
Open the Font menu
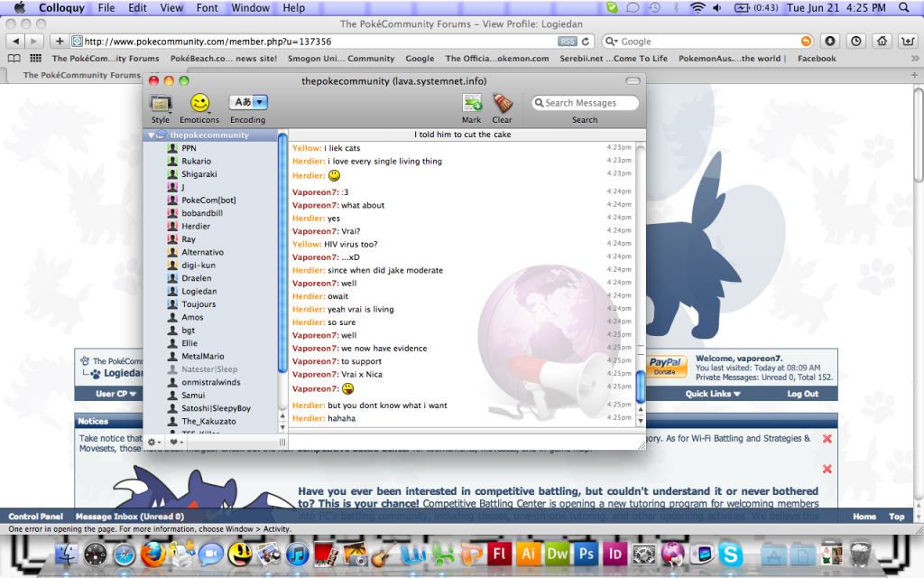point(207,7)
